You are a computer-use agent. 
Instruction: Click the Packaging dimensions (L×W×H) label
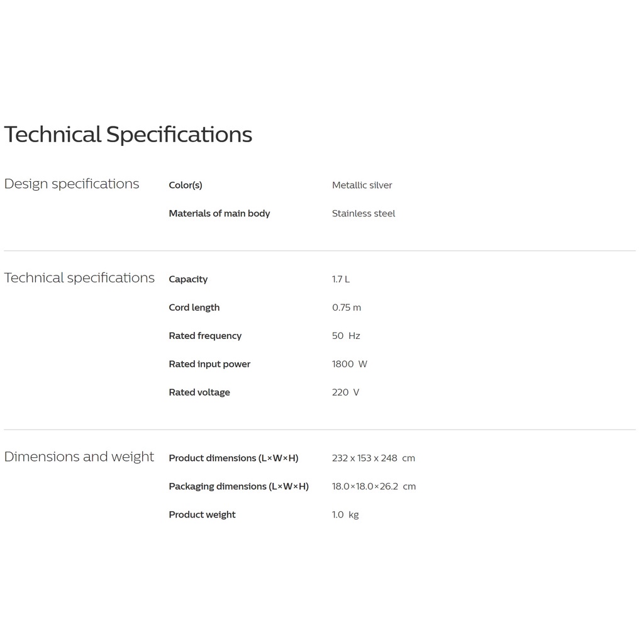(x=238, y=486)
